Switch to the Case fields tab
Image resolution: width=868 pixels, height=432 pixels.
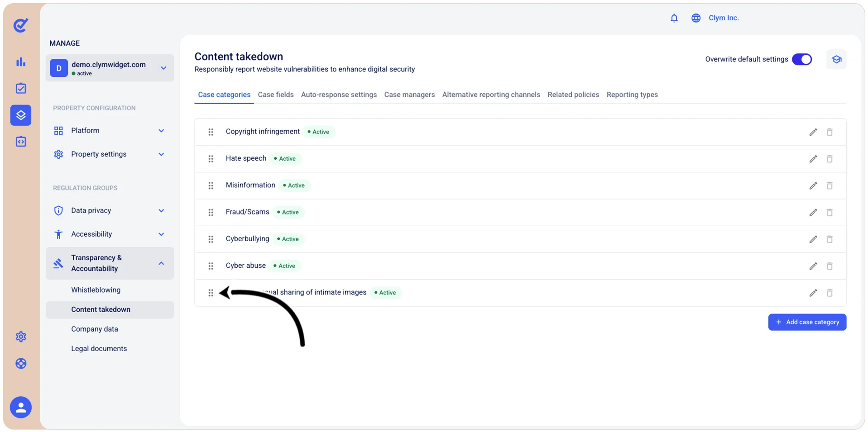(x=276, y=95)
